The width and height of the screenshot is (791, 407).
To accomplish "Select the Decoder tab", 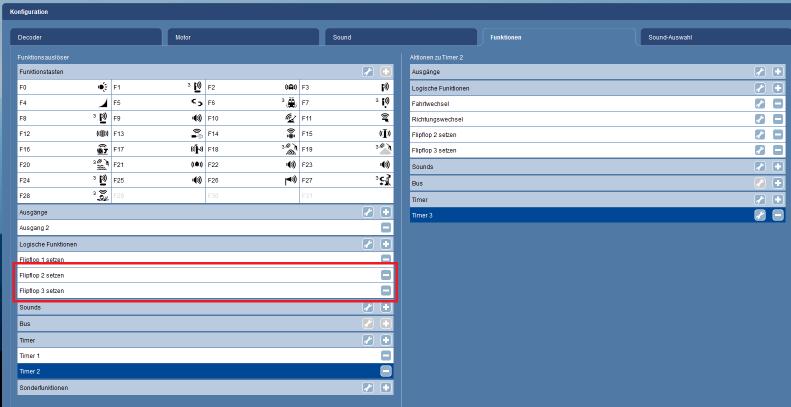I will point(85,37).
